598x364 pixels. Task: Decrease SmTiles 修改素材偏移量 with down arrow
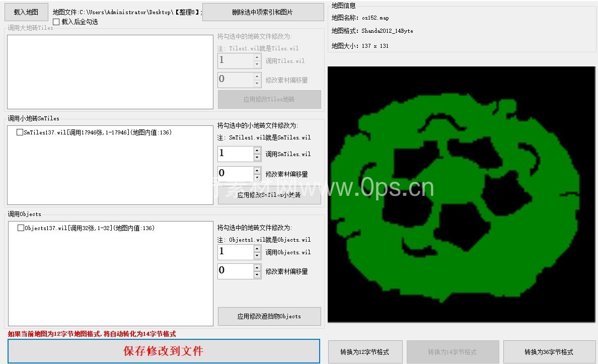[x=257, y=178]
